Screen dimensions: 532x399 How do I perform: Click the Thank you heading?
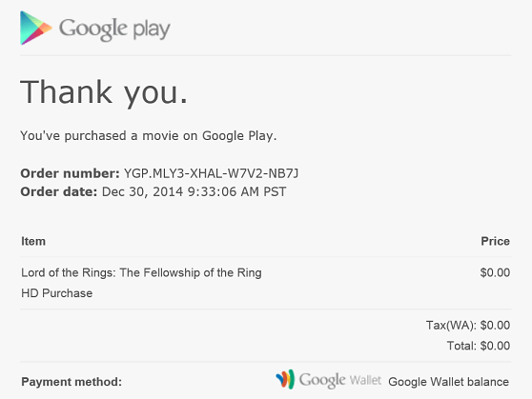coord(104,92)
